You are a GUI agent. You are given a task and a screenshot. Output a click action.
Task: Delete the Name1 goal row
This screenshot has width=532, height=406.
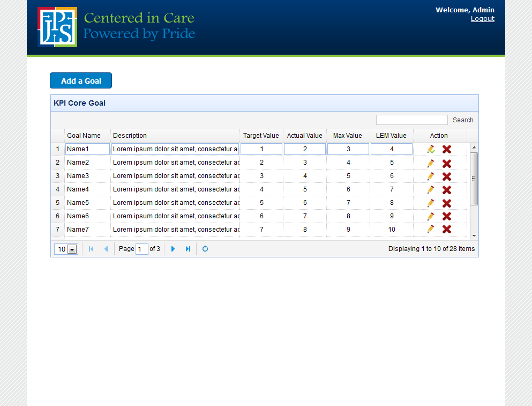pyautogui.click(x=447, y=149)
